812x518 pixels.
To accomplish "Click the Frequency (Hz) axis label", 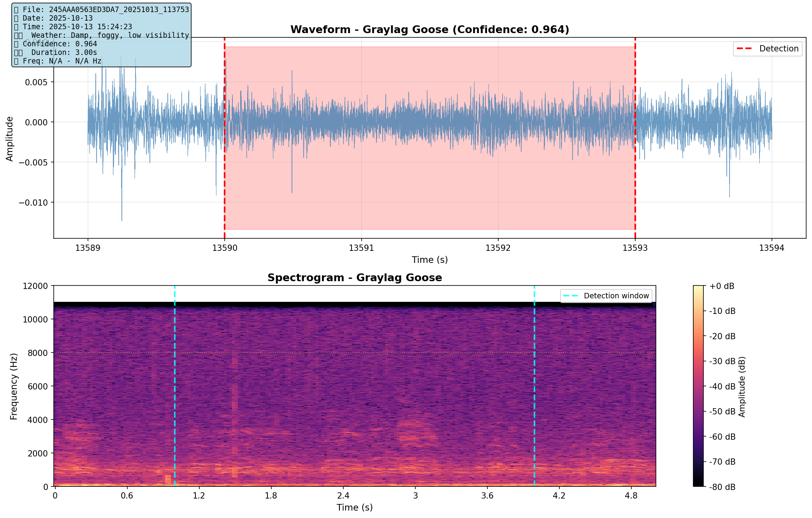I will tap(14, 386).
